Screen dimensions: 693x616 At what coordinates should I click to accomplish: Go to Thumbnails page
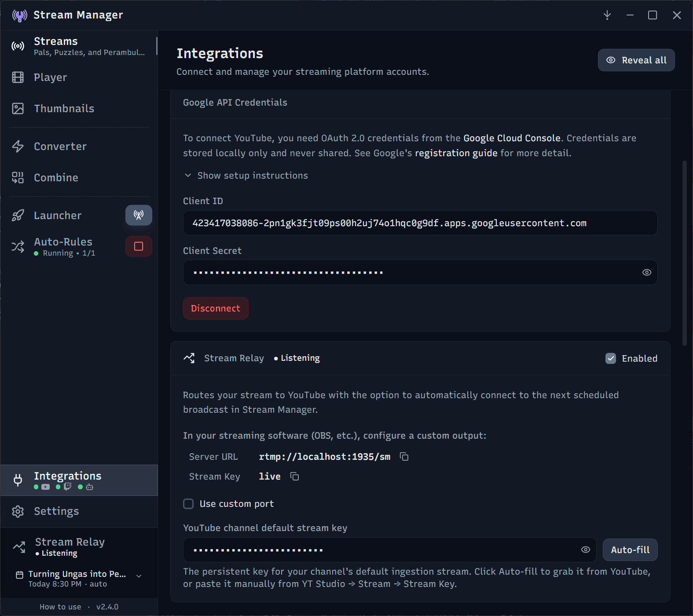79,109
